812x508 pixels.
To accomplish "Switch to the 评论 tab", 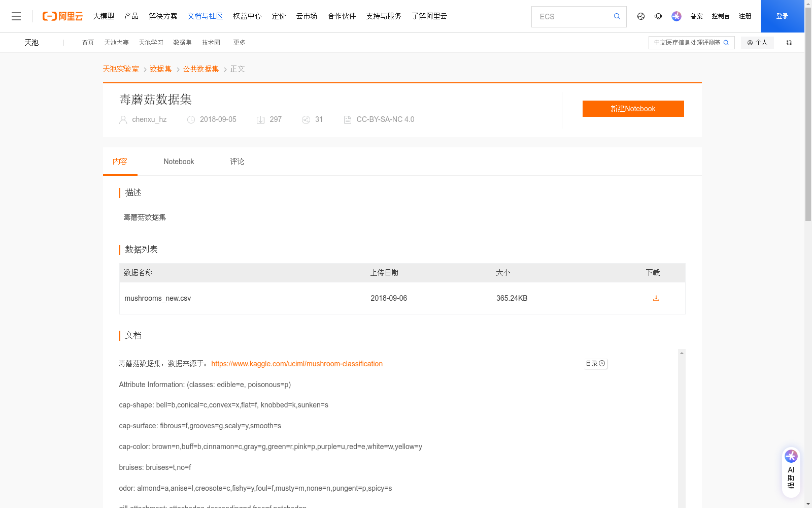I will [236, 161].
